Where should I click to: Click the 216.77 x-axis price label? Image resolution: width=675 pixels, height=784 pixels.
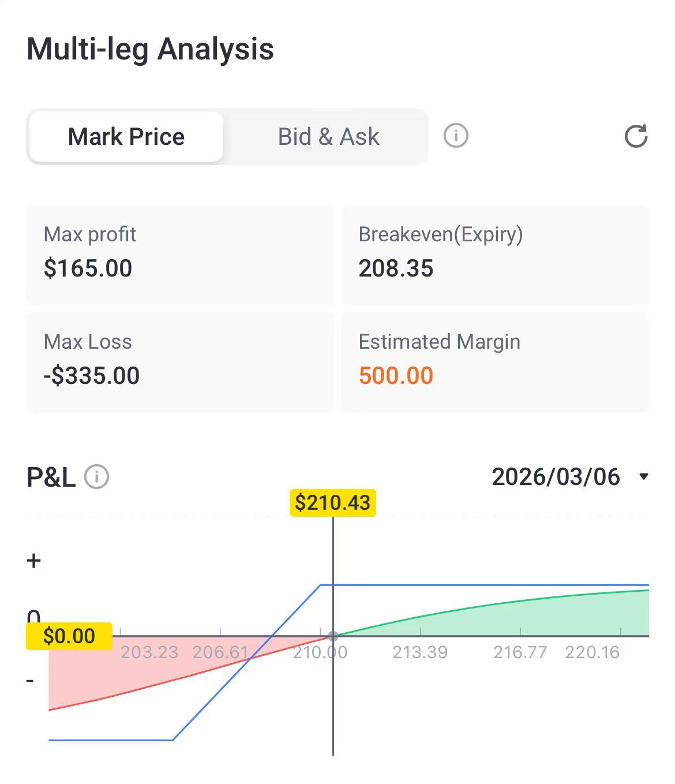tap(520, 652)
